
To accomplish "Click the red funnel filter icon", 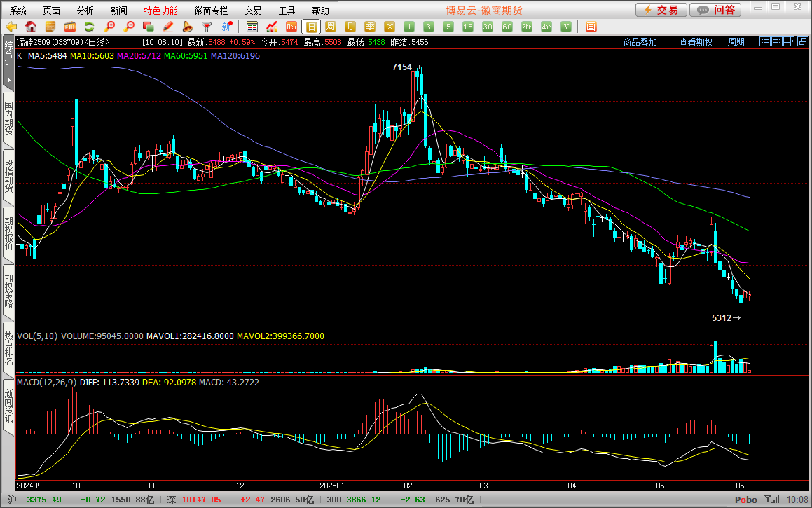I will pos(207,27).
